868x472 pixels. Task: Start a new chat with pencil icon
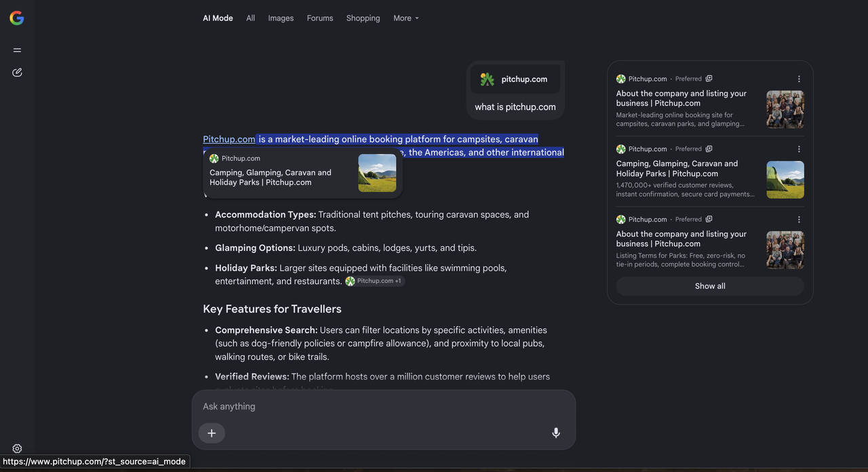(17, 73)
